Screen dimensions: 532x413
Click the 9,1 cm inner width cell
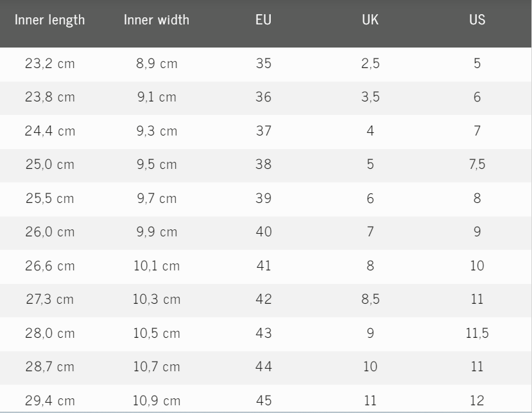point(157,98)
